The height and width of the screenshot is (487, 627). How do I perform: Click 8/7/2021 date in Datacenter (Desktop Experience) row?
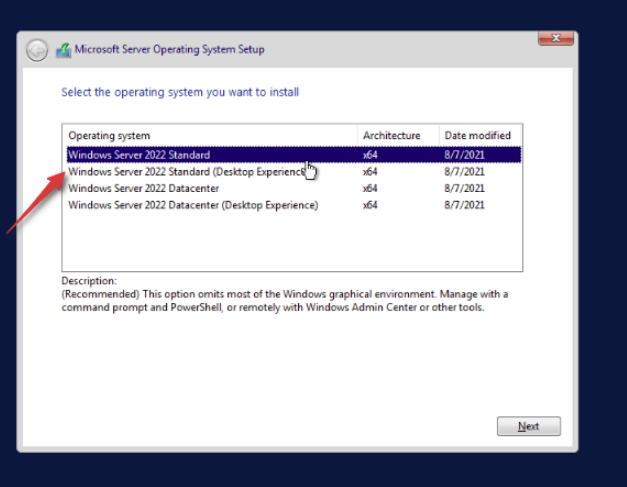(x=464, y=205)
